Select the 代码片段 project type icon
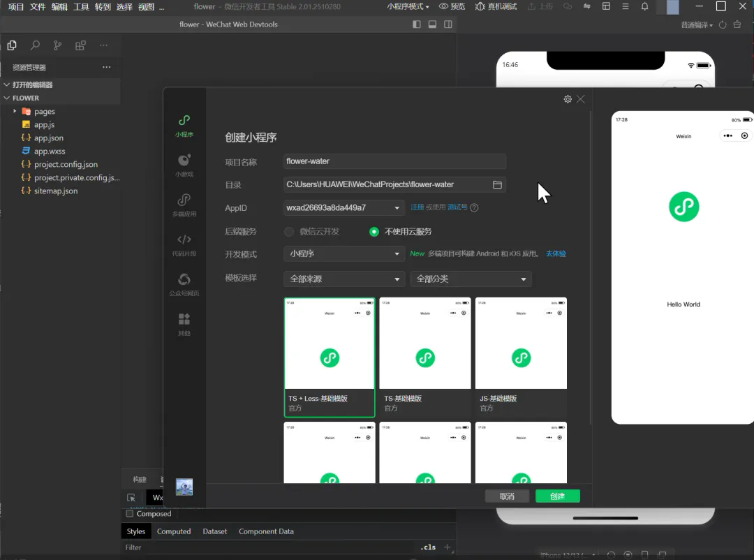The width and height of the screenshot is (754, 560). tap(184, 245)
